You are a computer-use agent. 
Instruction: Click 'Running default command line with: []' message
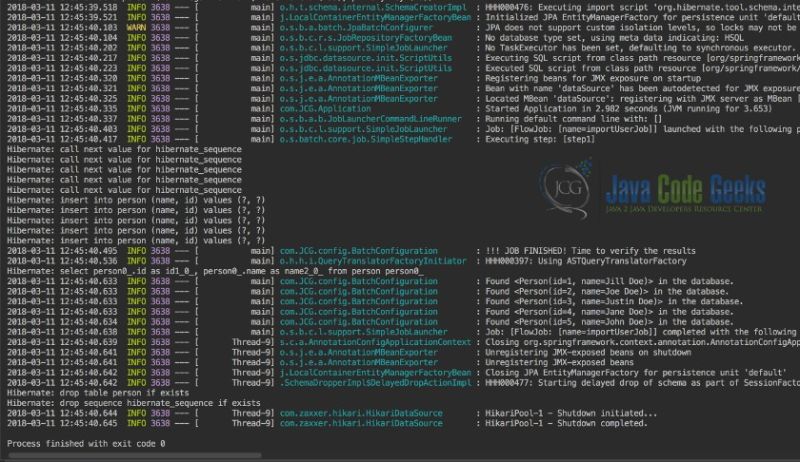pyautogui.click(x=573, y=119)
